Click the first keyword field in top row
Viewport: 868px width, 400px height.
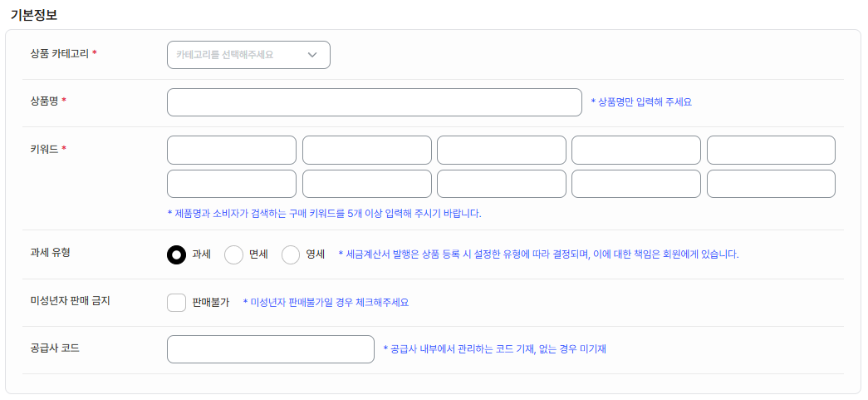(x=232, y=151)
